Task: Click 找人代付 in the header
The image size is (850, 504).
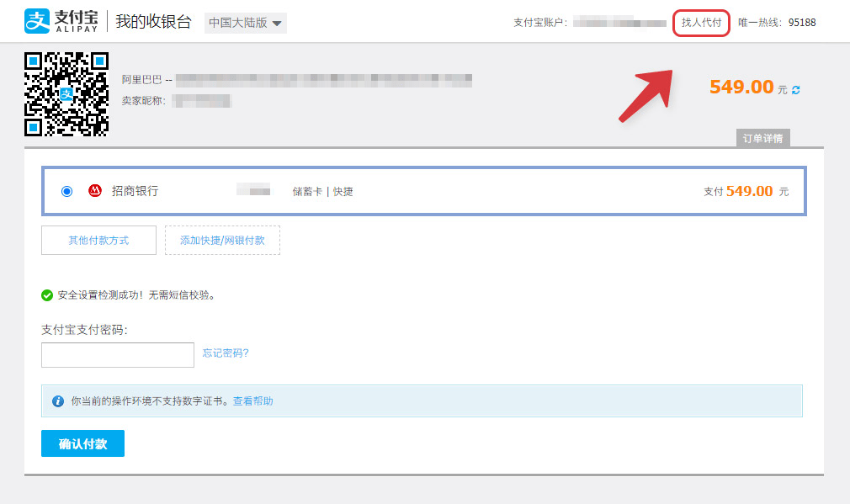Action: tap(702, 23)
